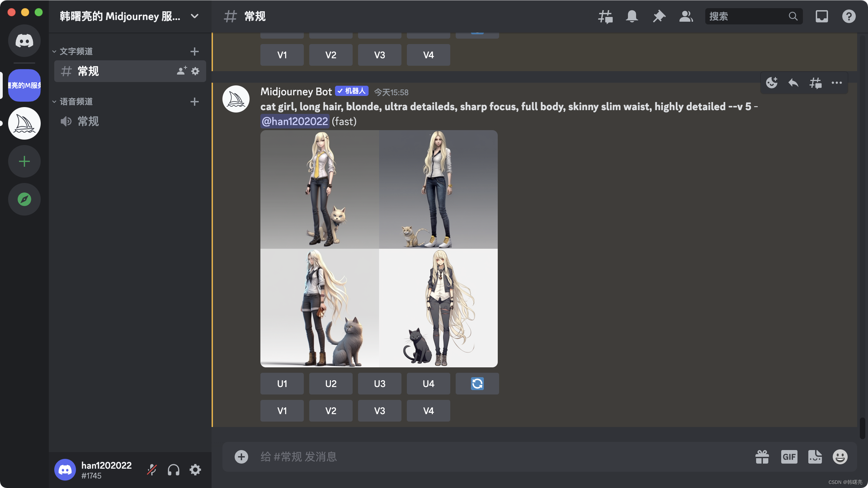
Task: Add reaction to Midjourney Bot message
Action: coord(772,83)
